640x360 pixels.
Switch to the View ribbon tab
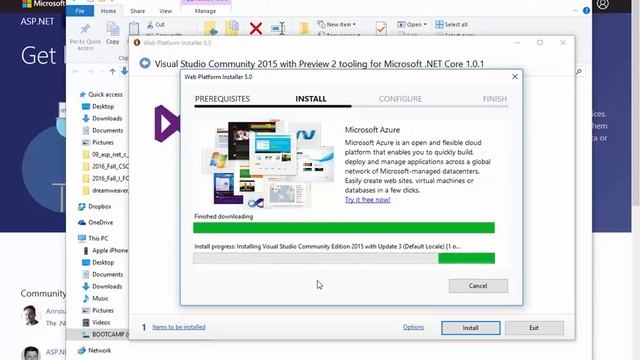(165, 11)
